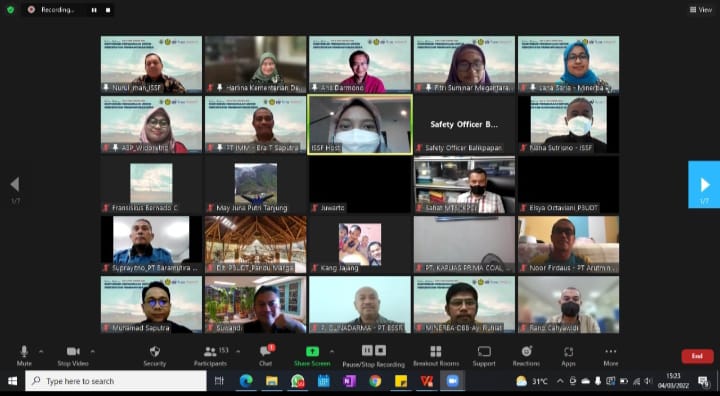720x396 pixels.
Task: Select Nurul Iman_ISSF video tile
Action: [151, 64]
